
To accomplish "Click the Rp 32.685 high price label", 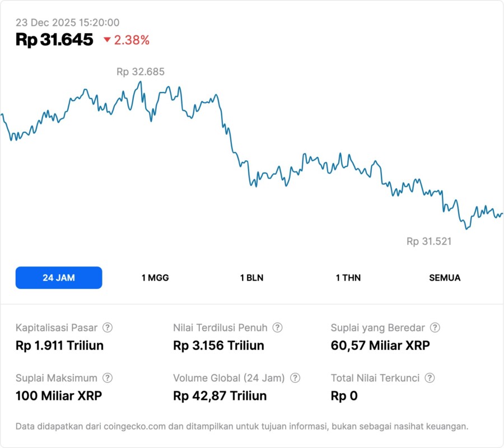I will point(141,72).
